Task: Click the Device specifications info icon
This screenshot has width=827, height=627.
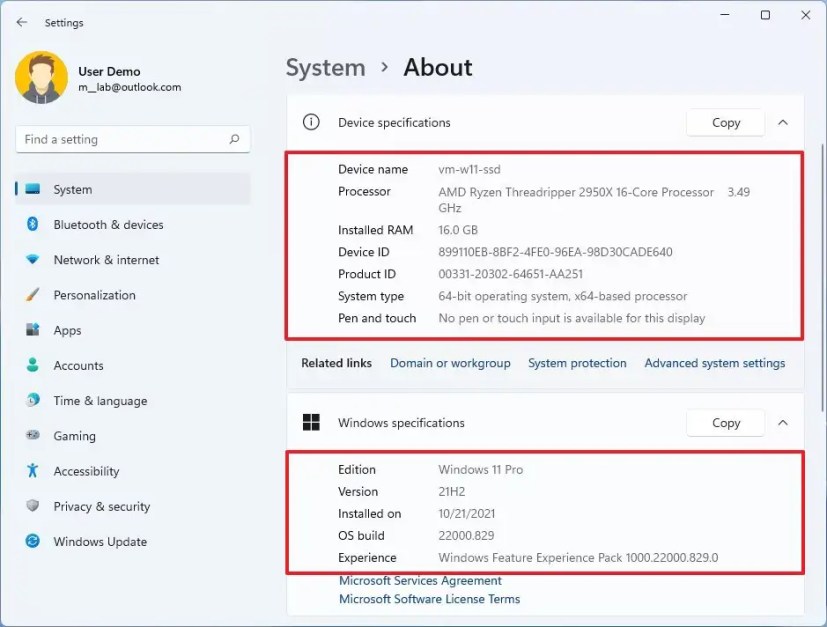Action: [311, 122]
